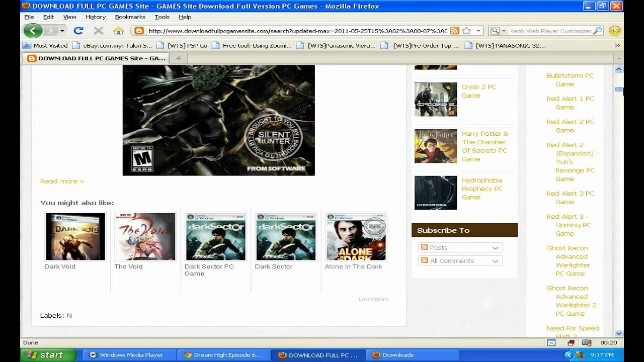Viewport: 644px width, 362px height.
Task: Open the File menu
Action: point(29,17)
